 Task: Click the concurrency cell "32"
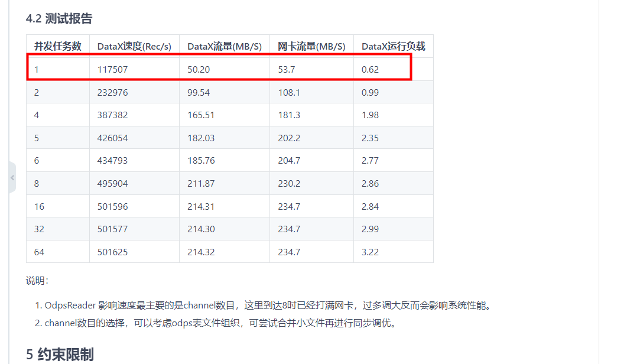click(x=58, y=229)
